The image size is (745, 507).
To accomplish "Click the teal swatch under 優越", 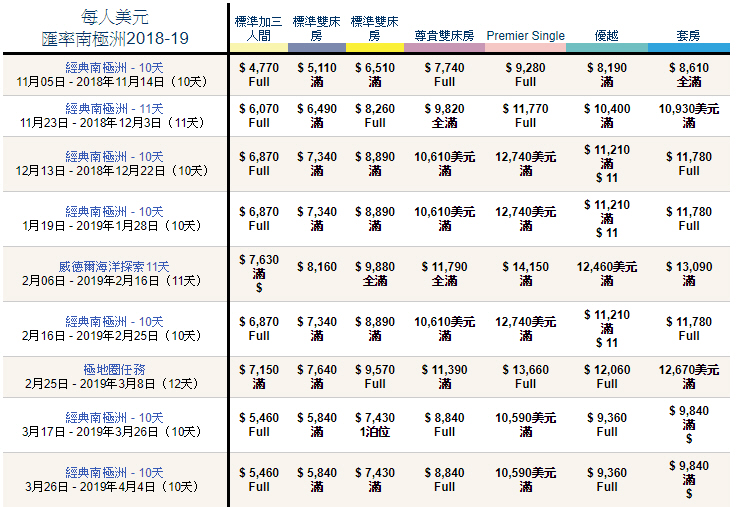I will [607, 48].
